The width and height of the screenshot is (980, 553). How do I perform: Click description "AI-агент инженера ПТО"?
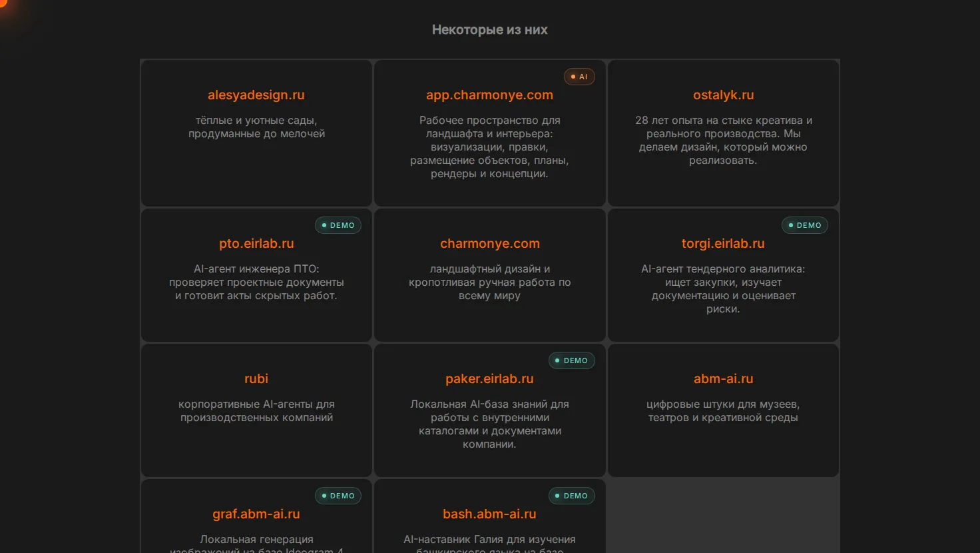click(256, 269)
